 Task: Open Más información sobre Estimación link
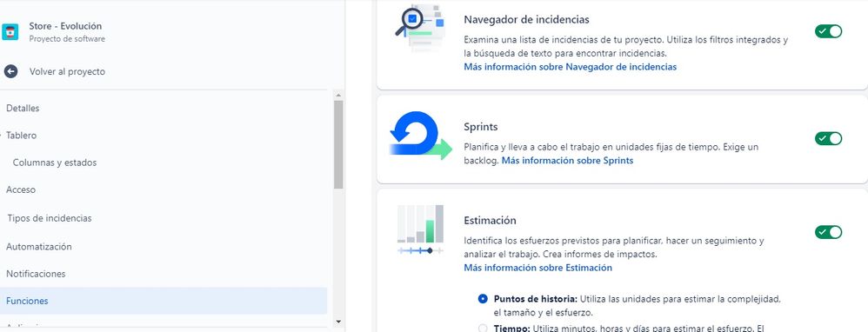(538, 268)
